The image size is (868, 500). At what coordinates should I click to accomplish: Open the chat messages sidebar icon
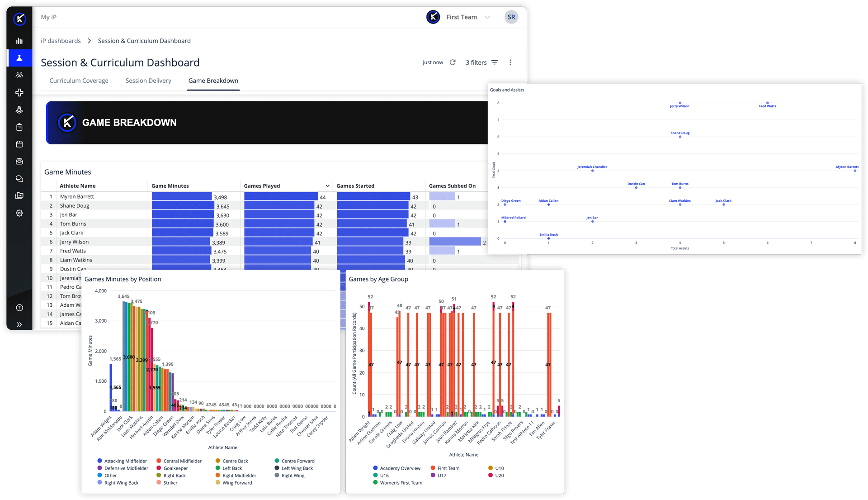pos(19,178)
